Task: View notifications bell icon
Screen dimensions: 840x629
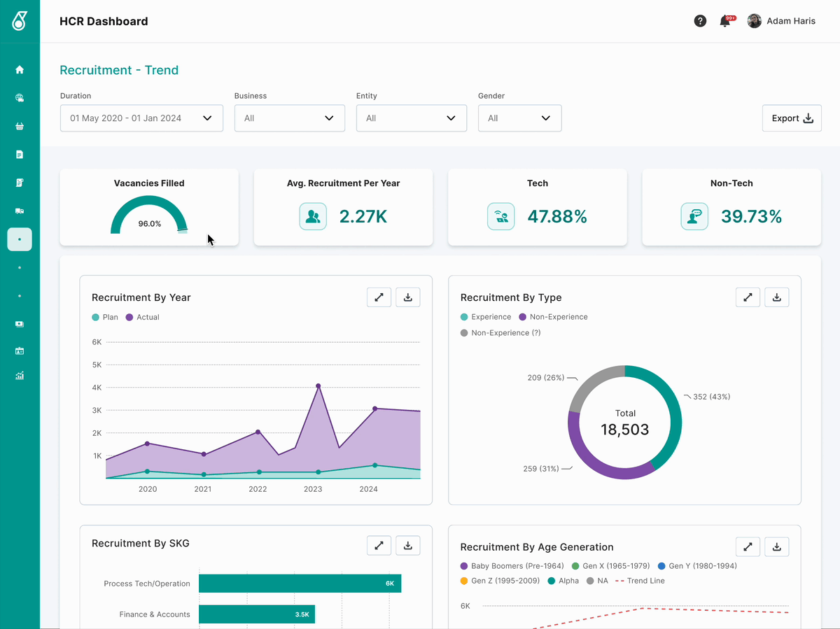Action: (x=725, y=21)
